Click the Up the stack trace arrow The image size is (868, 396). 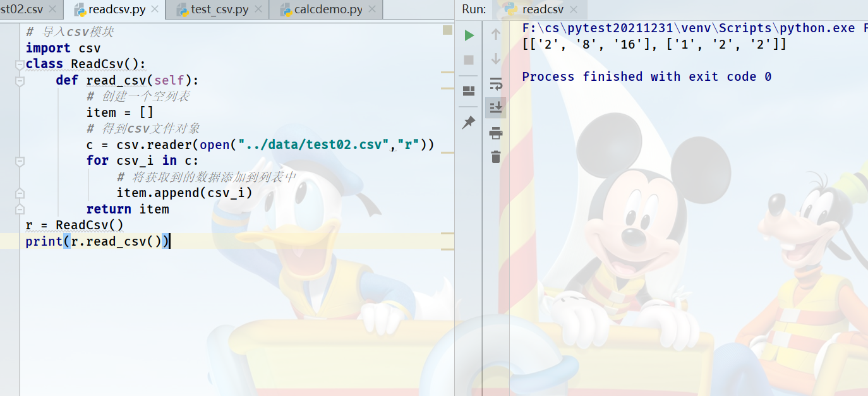pos(496,35)
